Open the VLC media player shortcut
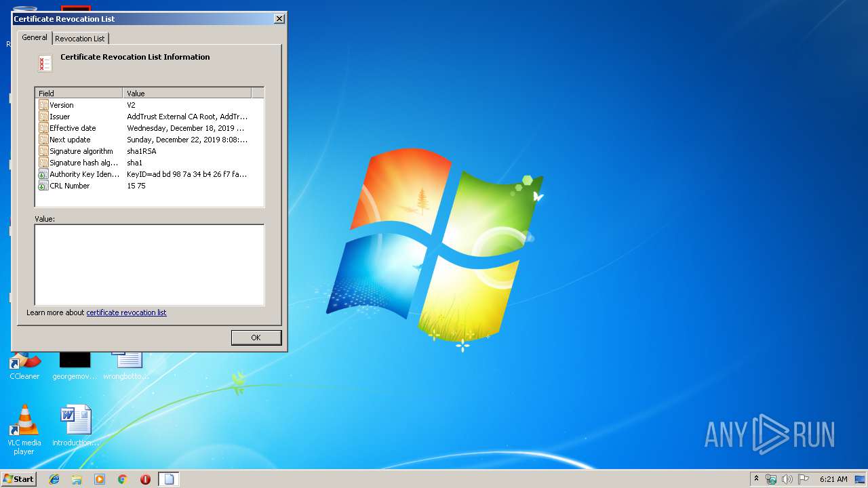This screenshot has height=488, width=868. click(x=24, y=430)
